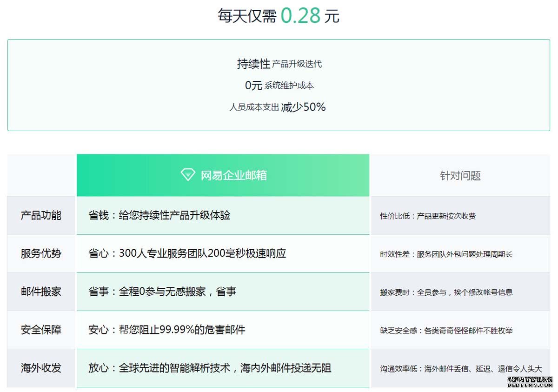
Task: Click the 搬家费时：全员参与 cell
Action: coord(460,292)
